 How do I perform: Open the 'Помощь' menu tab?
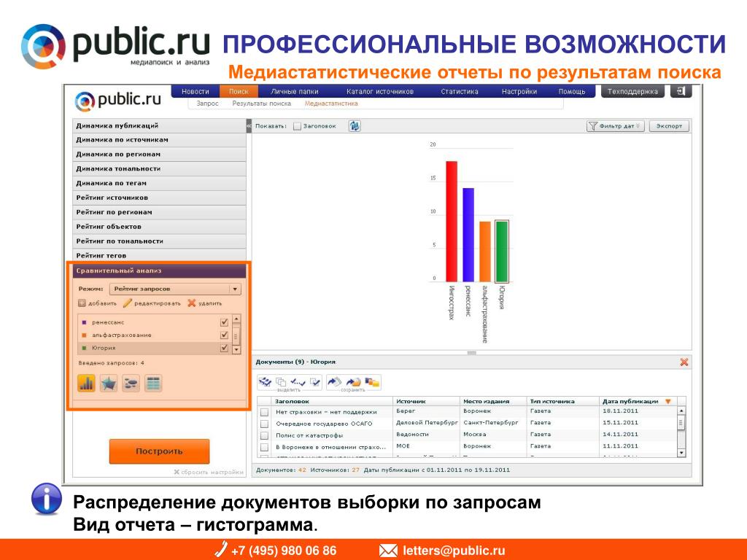[x=572, y=91]
